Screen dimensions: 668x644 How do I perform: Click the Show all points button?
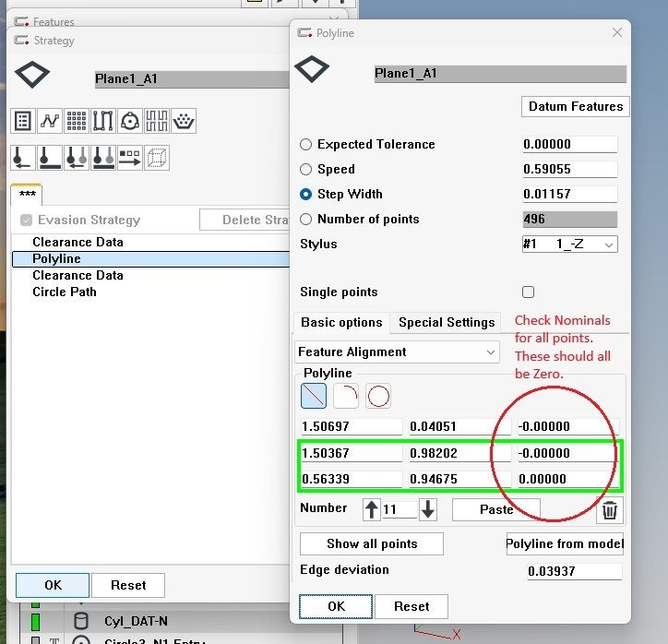tap(372, 543)
